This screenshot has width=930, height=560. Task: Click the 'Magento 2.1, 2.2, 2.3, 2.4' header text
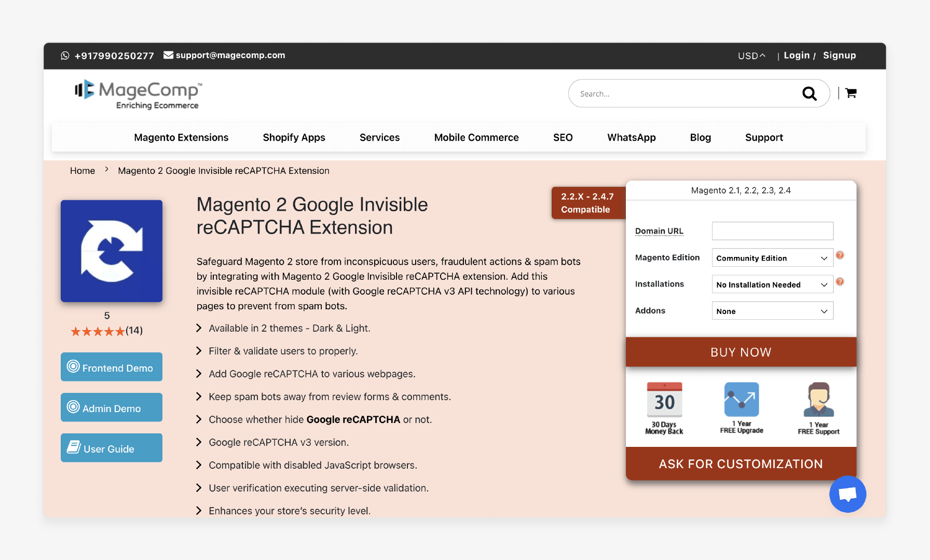(741, 190)
